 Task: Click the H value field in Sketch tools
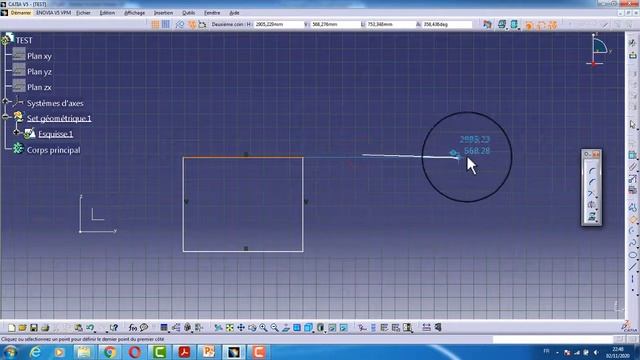tap(279, 24)
